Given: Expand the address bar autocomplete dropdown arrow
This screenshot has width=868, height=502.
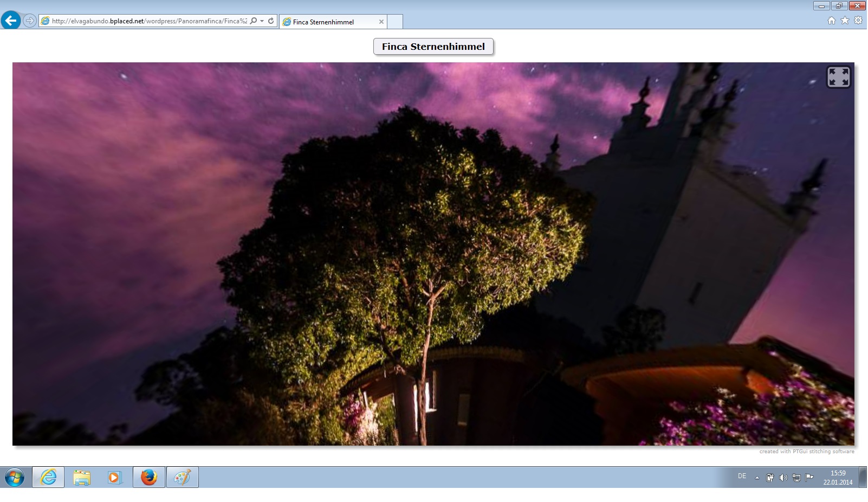Looking at the screenshot, I should (262, 21).
